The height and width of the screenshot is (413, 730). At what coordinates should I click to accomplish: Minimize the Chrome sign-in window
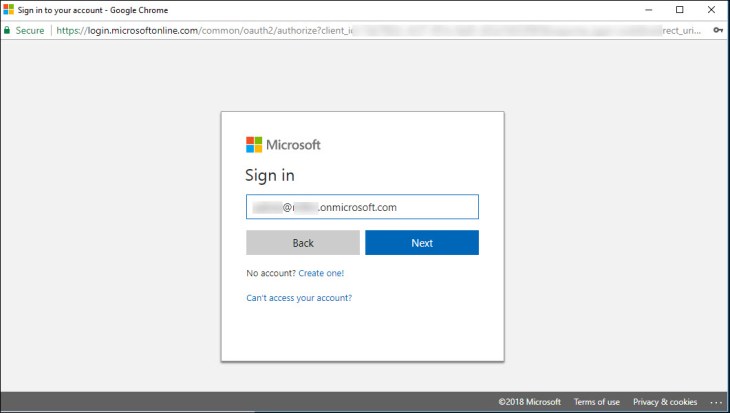pyautogui.click(x=649, y=10)
